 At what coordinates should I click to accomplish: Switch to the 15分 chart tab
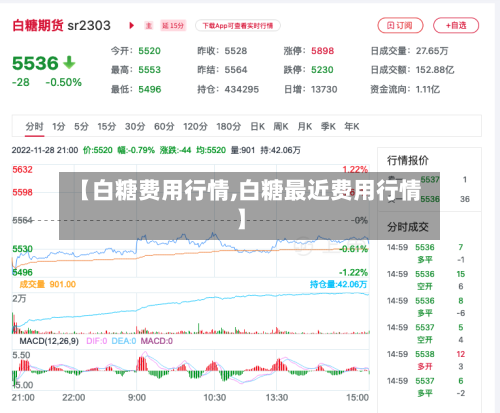point(107,127)
